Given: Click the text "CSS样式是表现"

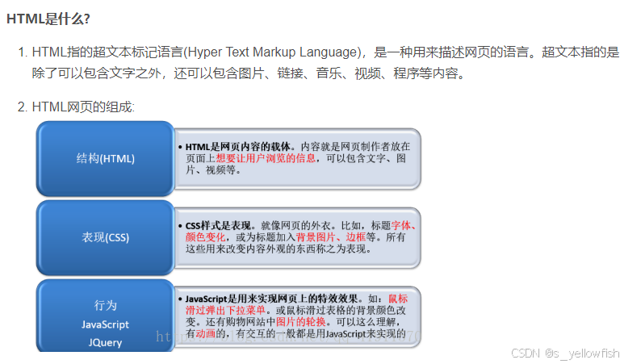Looking at the screenshot, I should click(218, 225).
